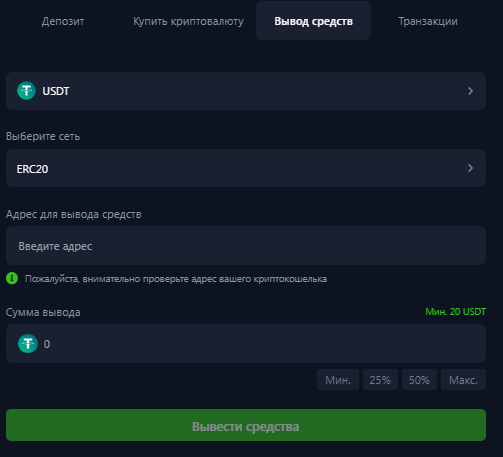The height and width of the screenshot is (457, 503).
Task: Set maximum amount with Макс. button
Action: coord(463,380)
